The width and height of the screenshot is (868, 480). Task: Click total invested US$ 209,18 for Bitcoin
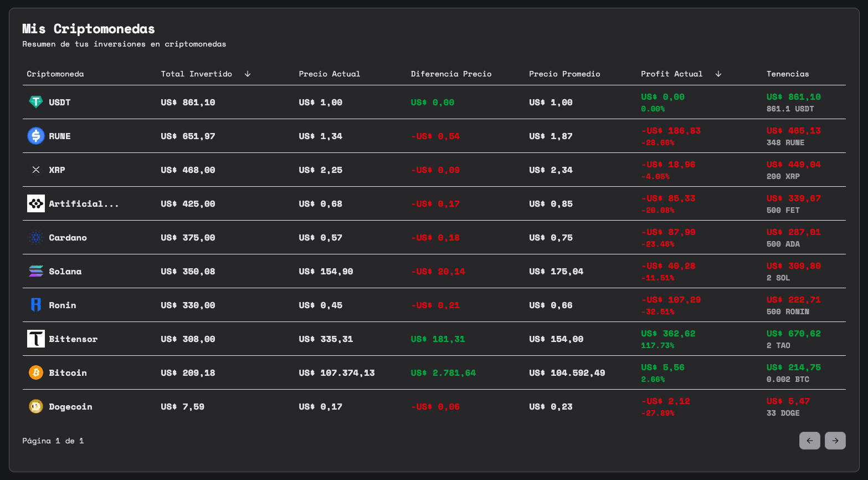tap(188, 372)
